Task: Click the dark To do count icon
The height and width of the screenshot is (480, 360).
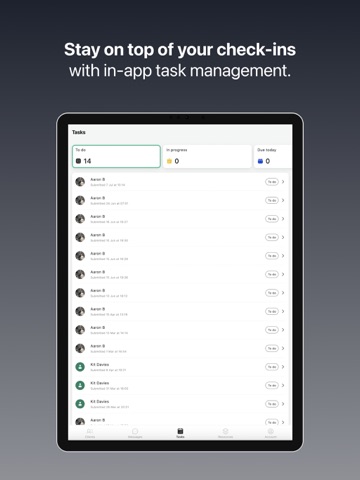Action: pyautogui.click(x=78, y=161)
